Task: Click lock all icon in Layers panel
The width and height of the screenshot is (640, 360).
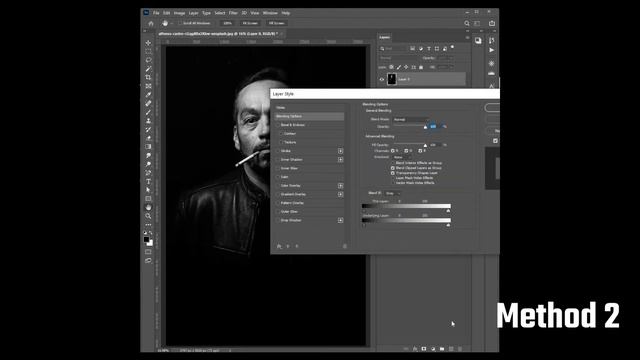Action: pyautogui.click(x=421, y=67)
